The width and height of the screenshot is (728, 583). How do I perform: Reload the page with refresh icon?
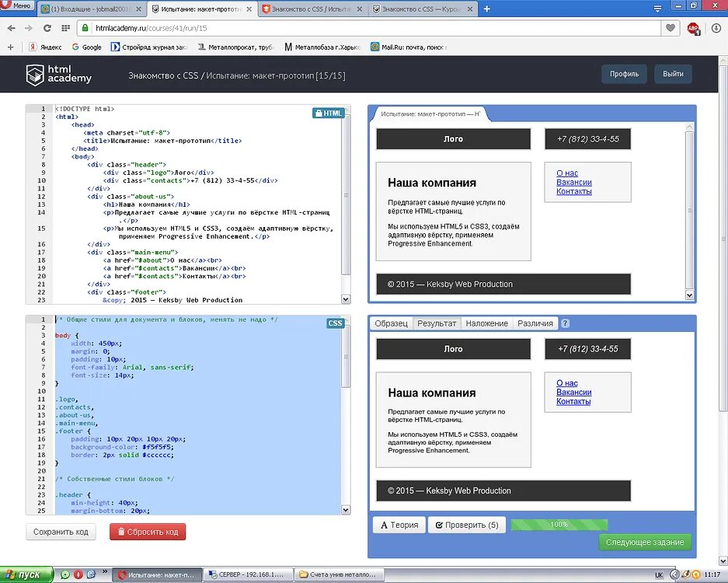pyautogui.click(x=47, y=28)
